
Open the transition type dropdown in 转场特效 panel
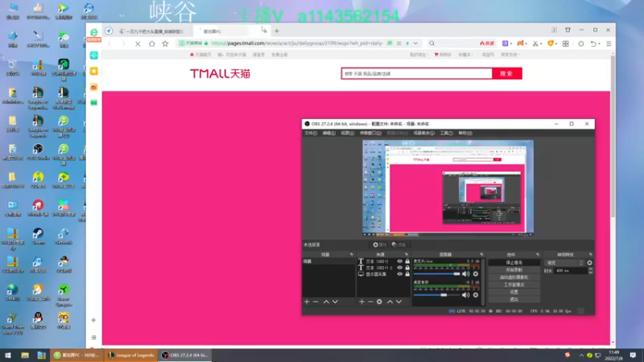(565, 263)
